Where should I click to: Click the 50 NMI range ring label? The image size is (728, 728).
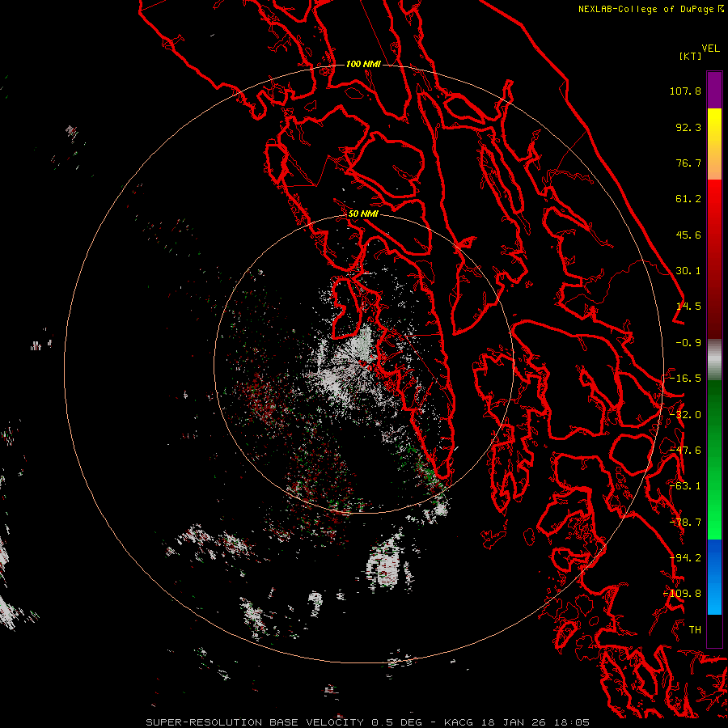pos(363,214)
